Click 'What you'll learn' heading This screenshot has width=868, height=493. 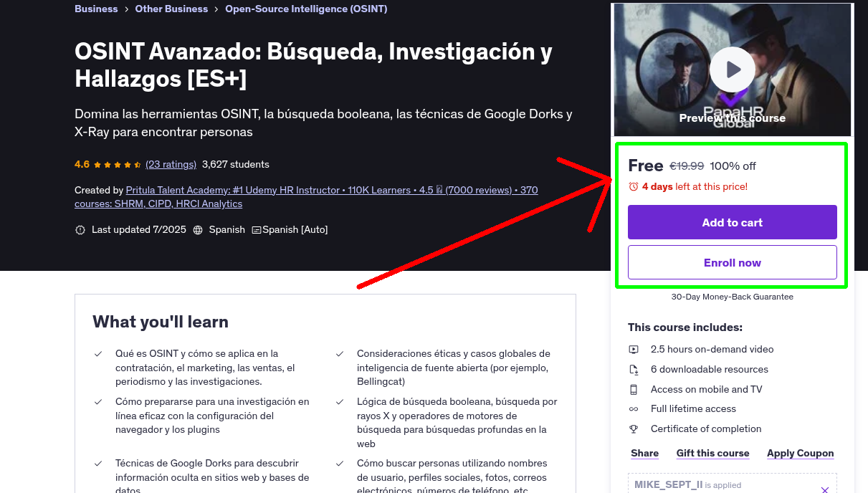click(161, 322)
